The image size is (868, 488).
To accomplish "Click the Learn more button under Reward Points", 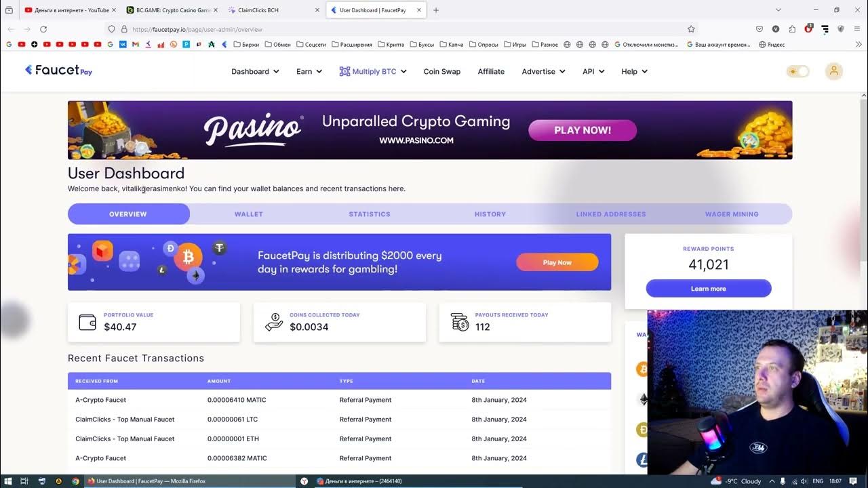I will (709, 289).
